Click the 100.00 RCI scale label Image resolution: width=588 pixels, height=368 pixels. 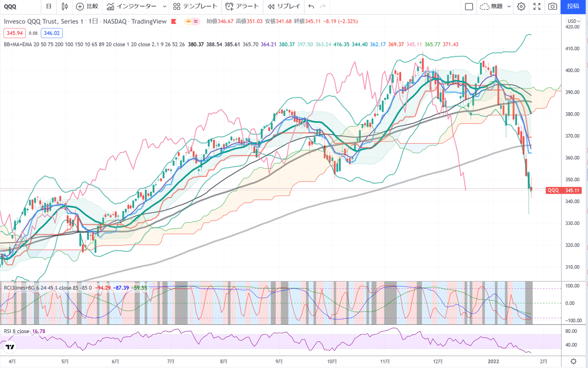(572, 286)
